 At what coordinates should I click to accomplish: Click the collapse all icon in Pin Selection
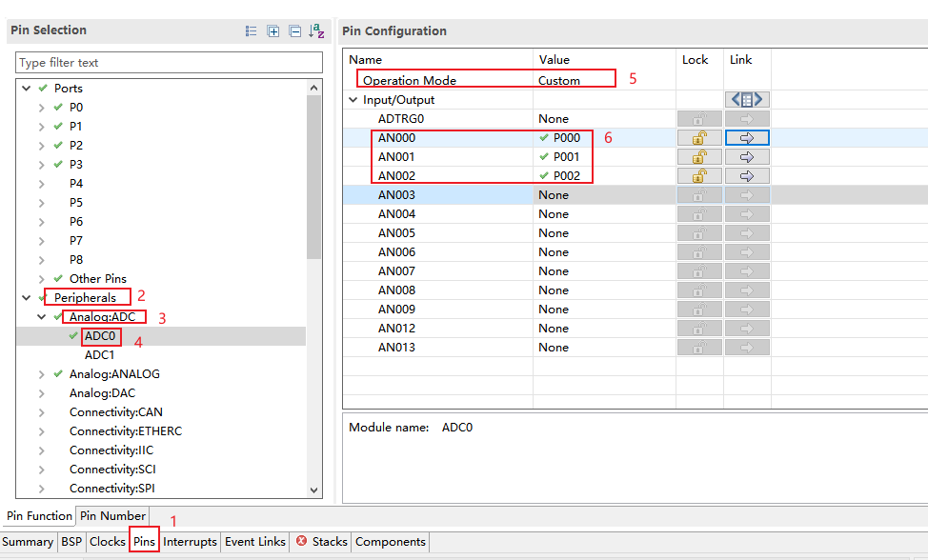pyautogui.click(x=294, y=31)
